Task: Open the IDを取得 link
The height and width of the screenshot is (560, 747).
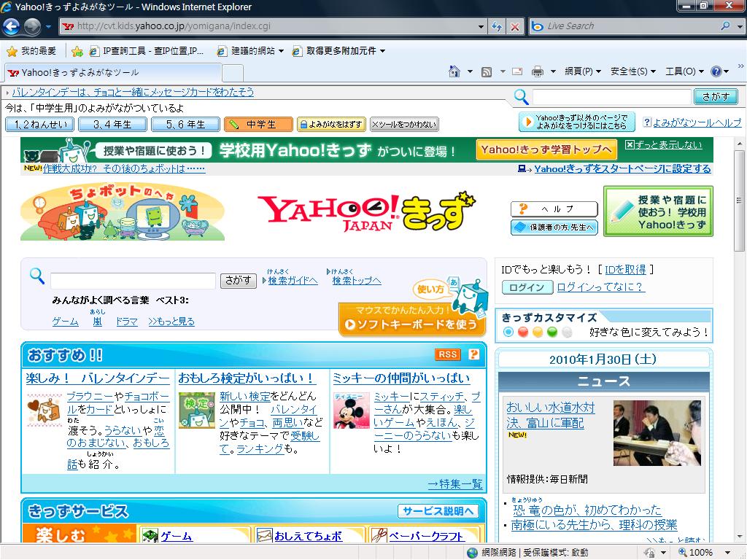Action: pos(625,270)
